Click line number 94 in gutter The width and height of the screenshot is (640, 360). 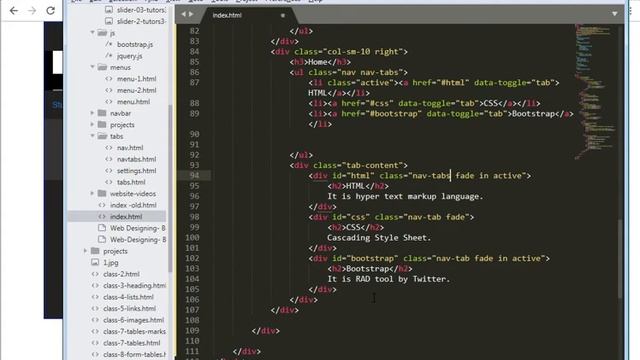(194, 176)
